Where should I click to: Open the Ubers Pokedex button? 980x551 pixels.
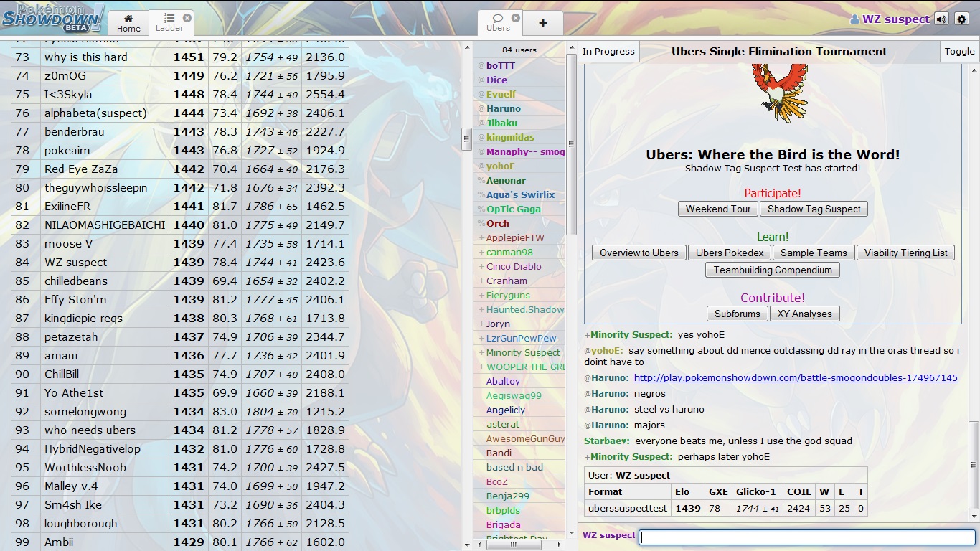[730, 253]
